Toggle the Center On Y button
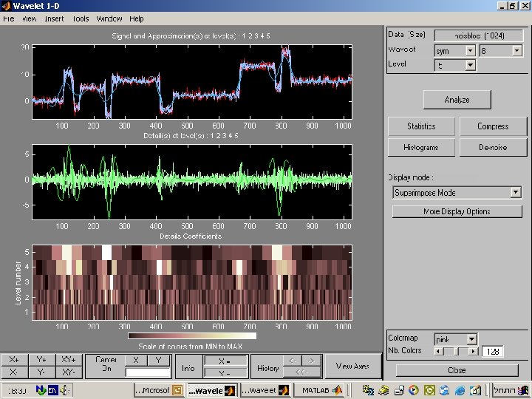This screenshot has height=399, width=532. pos(159,360)
